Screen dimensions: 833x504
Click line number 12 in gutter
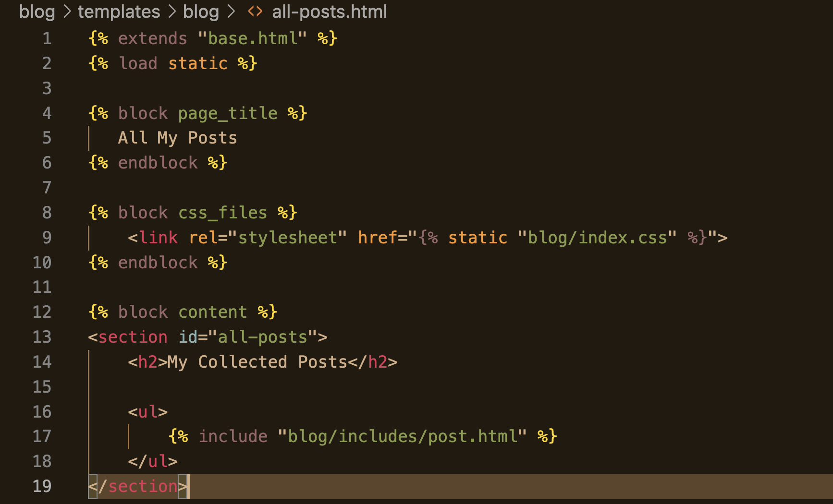(x=42, y=312)
